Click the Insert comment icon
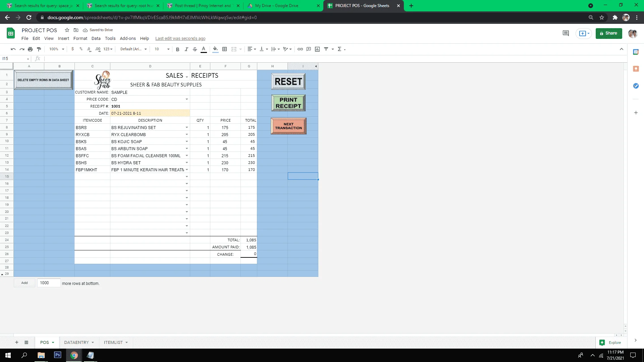Screen dimensions: 644x362 click(309, 49)
